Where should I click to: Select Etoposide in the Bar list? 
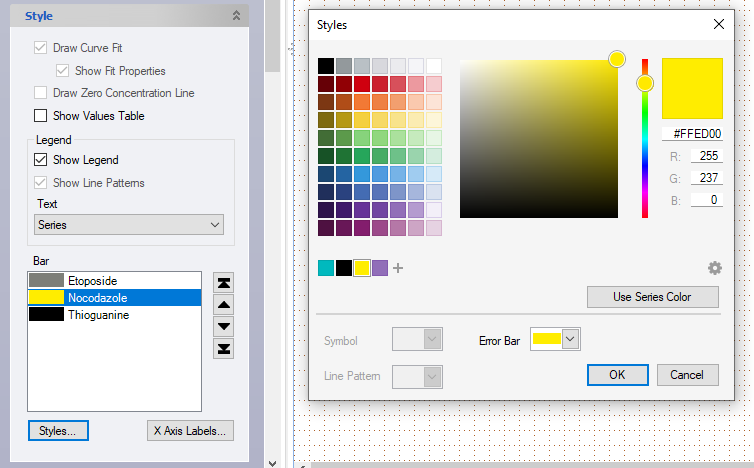[x=115, y=280]
